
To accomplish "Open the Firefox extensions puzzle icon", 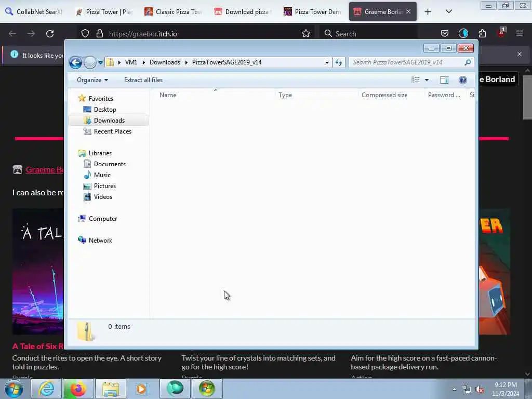I will pos(482,34).
